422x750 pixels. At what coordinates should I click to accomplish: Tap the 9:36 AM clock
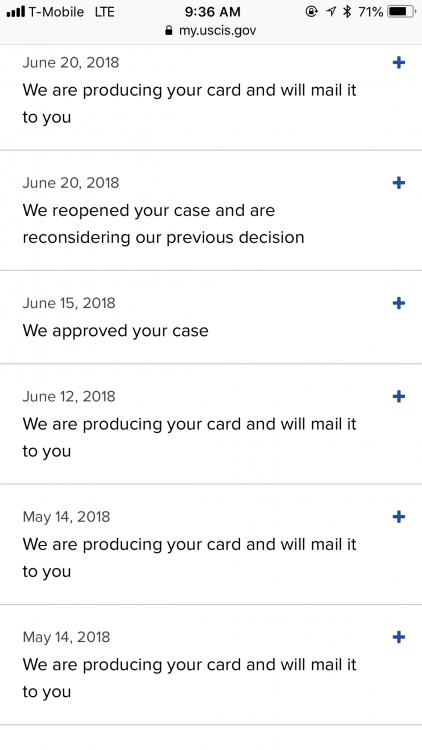coord(212,11)
